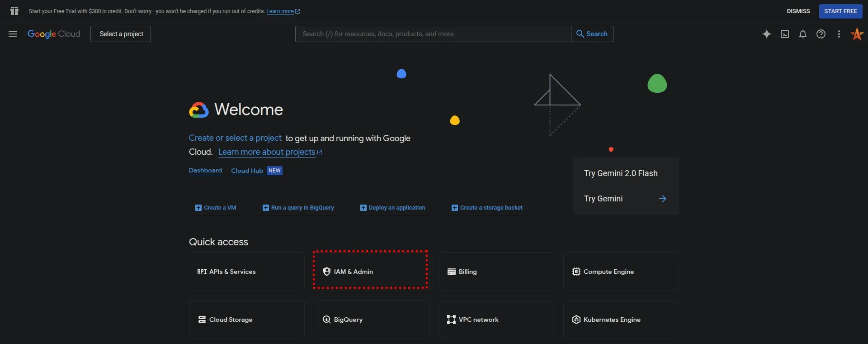This screenshot has height=344, width=868.
Task: Click Create a storage bucket shortcut
Action: [487, 208]
